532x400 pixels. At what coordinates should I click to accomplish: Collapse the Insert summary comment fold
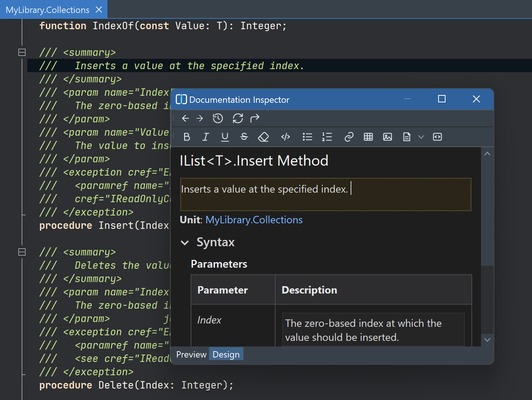pos(22,52)
